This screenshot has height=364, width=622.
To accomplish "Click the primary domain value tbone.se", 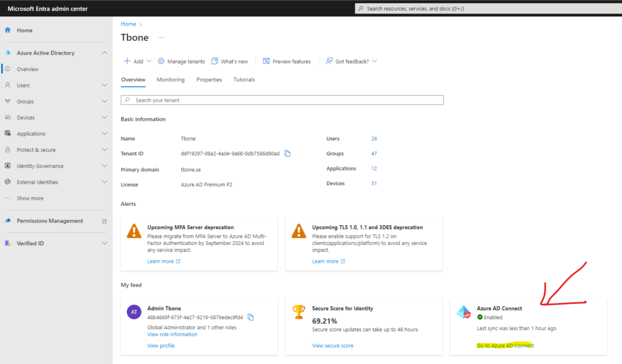I will [x=191, y=169].
